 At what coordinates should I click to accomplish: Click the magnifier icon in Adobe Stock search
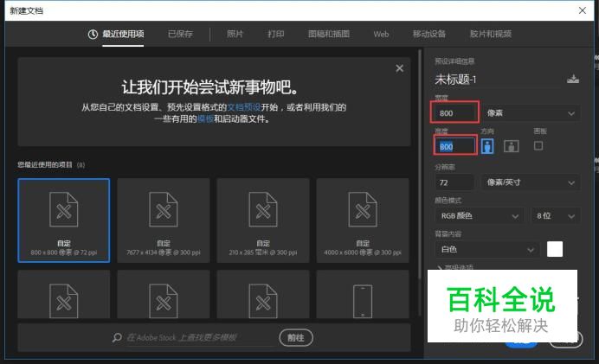[x=117, y=338]
